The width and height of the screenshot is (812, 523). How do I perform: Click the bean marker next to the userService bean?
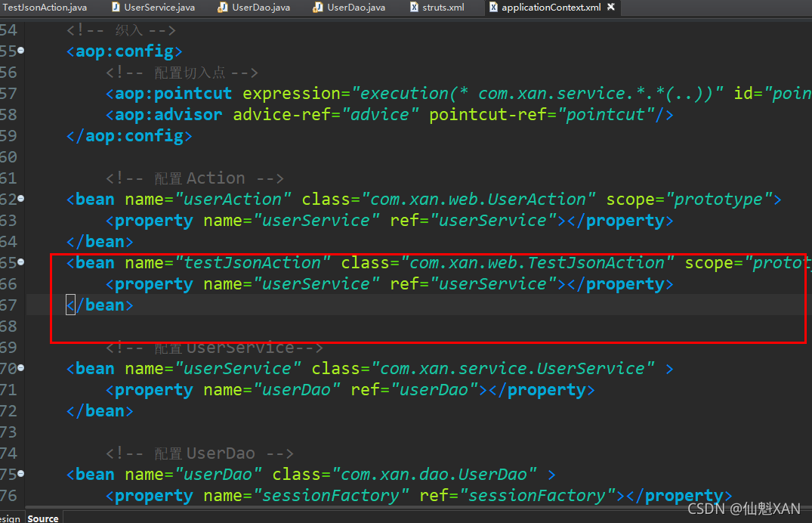21,368
